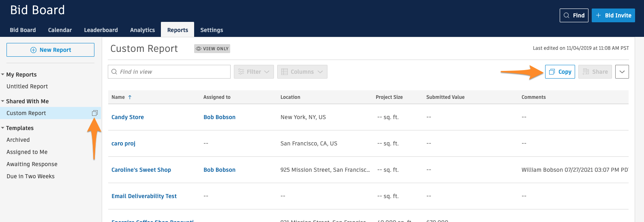Click the Bid Invite button

[613, 15]
